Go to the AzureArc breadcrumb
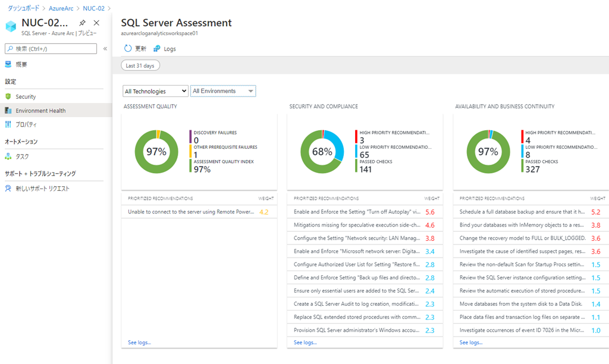Viewport: 609px width, 364px height. click(61, 8)
